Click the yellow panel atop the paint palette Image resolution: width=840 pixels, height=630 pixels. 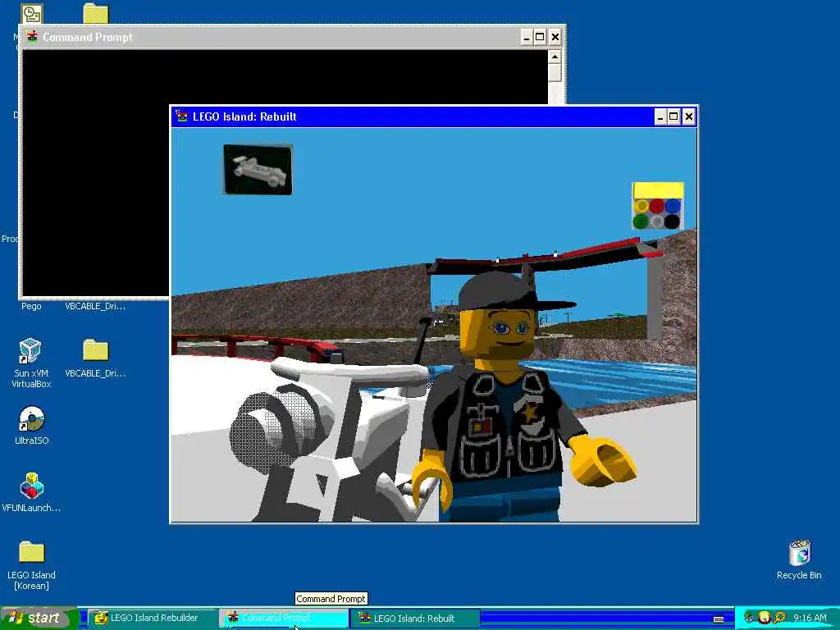[x=658, y=190]
